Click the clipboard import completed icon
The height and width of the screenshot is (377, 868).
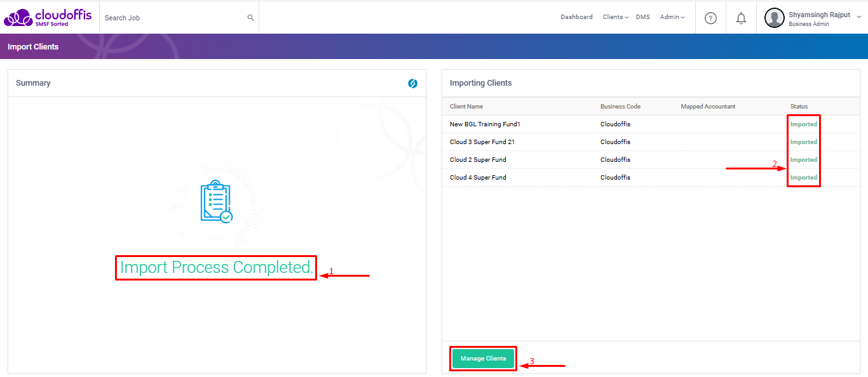coord(216,201)
